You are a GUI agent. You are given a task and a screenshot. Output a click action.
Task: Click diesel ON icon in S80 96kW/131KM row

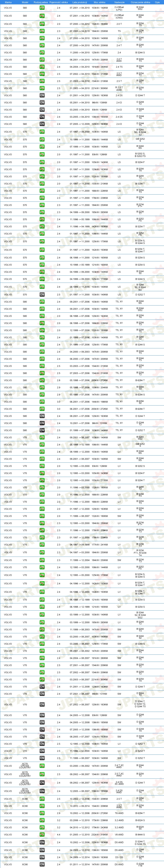(42, 423)
